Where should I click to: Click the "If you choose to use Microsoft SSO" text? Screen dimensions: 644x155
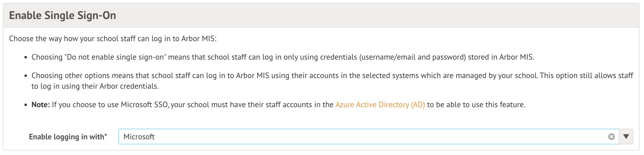(x=110, y=105)
